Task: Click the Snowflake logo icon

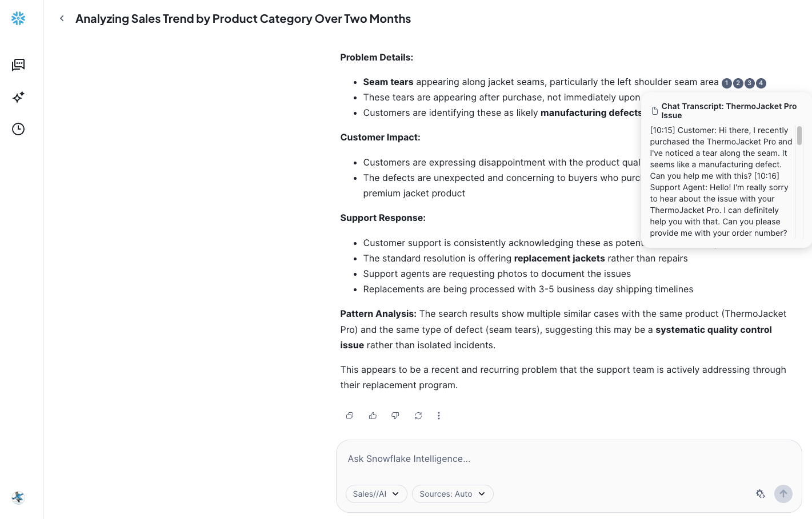Action: 18,18
